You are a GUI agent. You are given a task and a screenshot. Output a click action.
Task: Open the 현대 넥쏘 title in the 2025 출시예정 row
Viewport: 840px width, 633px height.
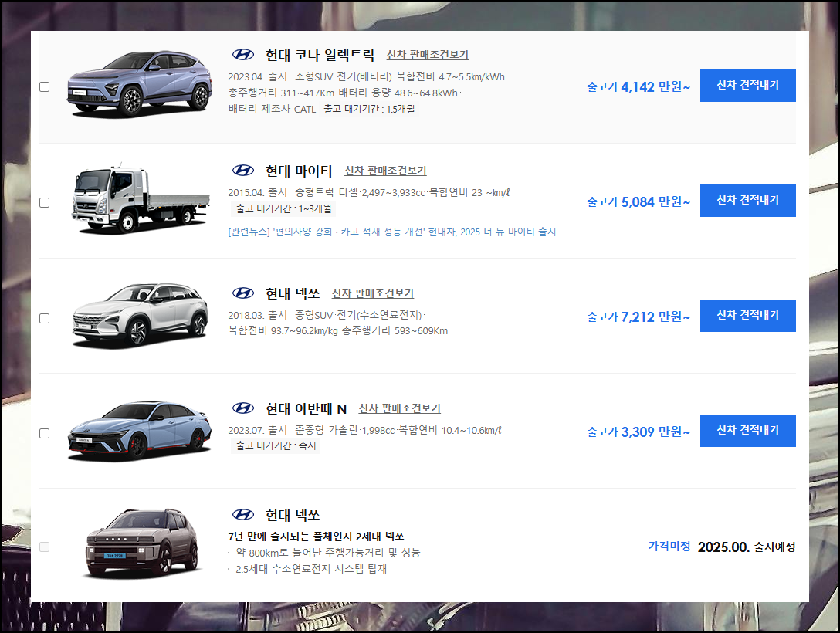click(293, 515)
